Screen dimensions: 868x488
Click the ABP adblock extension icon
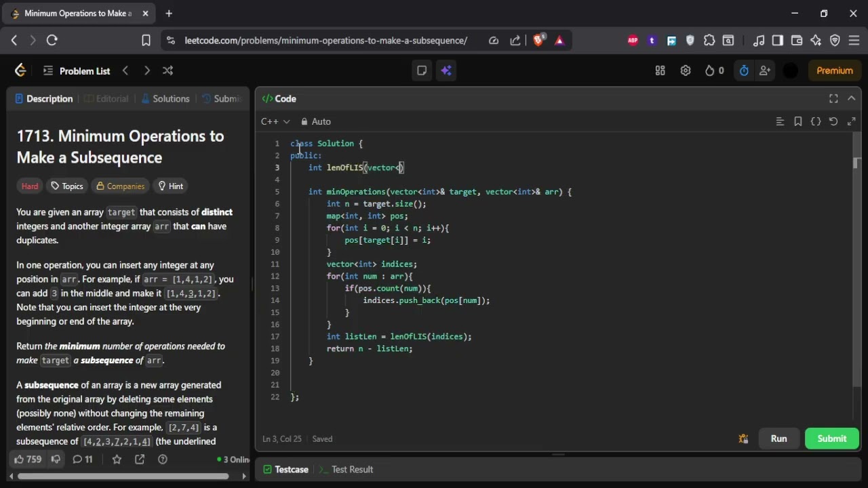(633, 41)
